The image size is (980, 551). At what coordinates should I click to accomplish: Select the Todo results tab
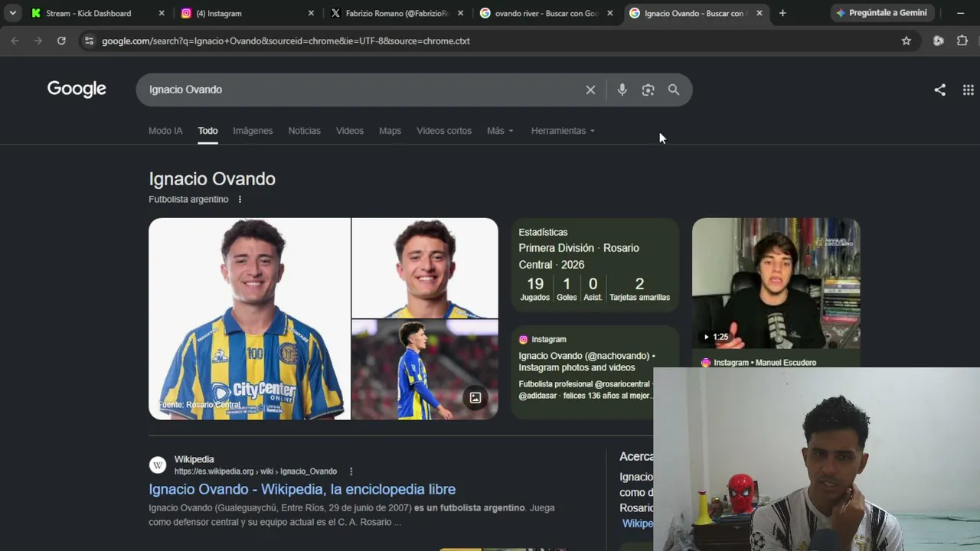click(207, 131)
